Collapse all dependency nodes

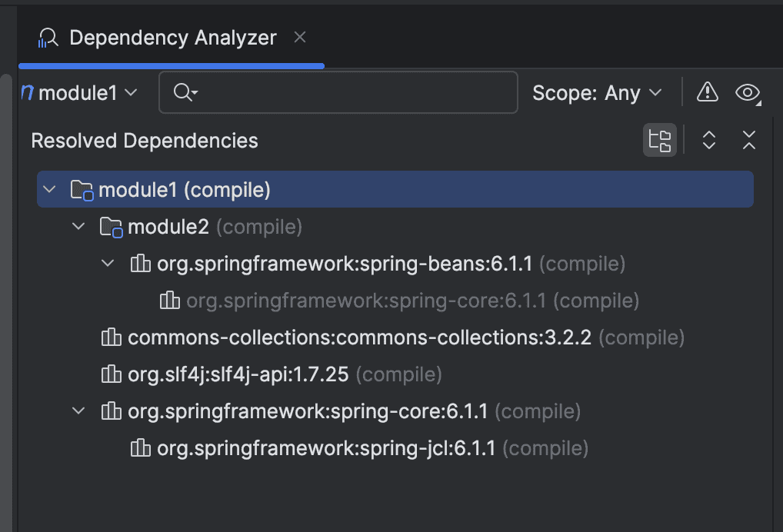pos(749,140)
